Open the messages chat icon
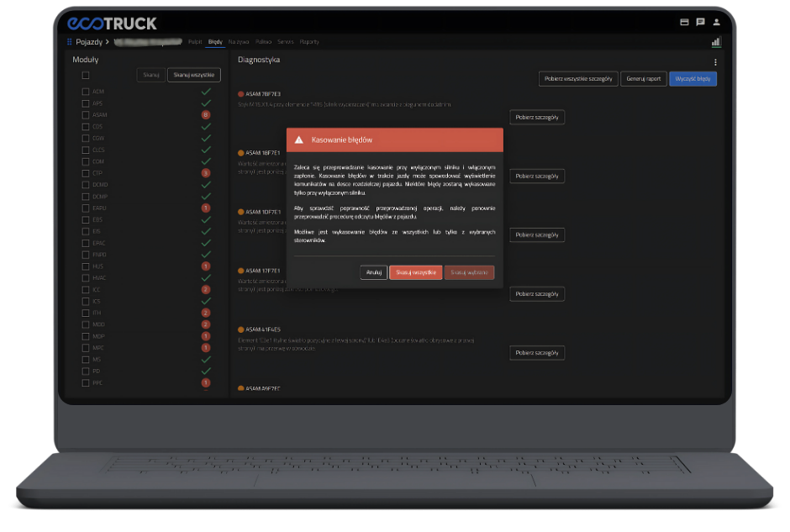 pos(700,23)
